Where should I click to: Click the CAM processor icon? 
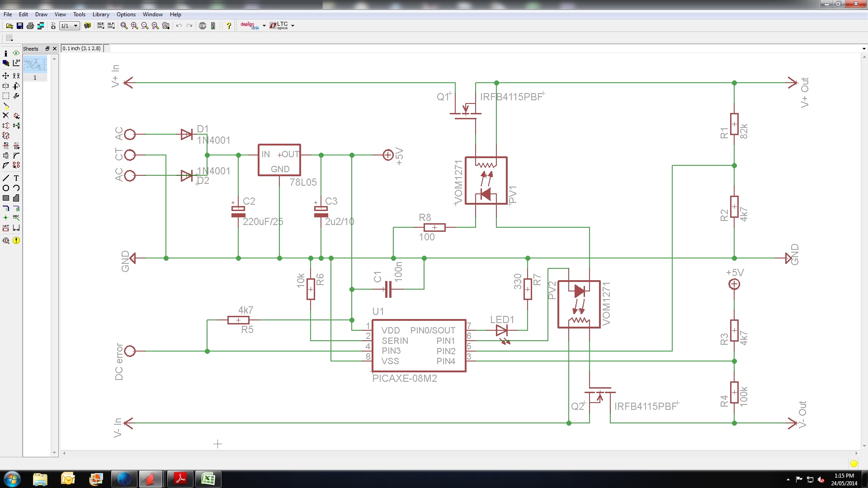pos(41,26)
